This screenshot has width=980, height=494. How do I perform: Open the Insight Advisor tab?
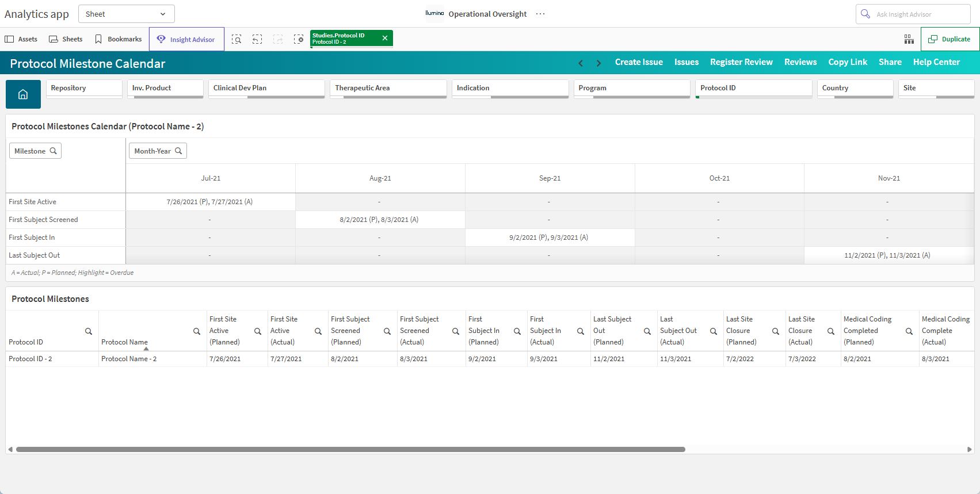pos(186,39)
